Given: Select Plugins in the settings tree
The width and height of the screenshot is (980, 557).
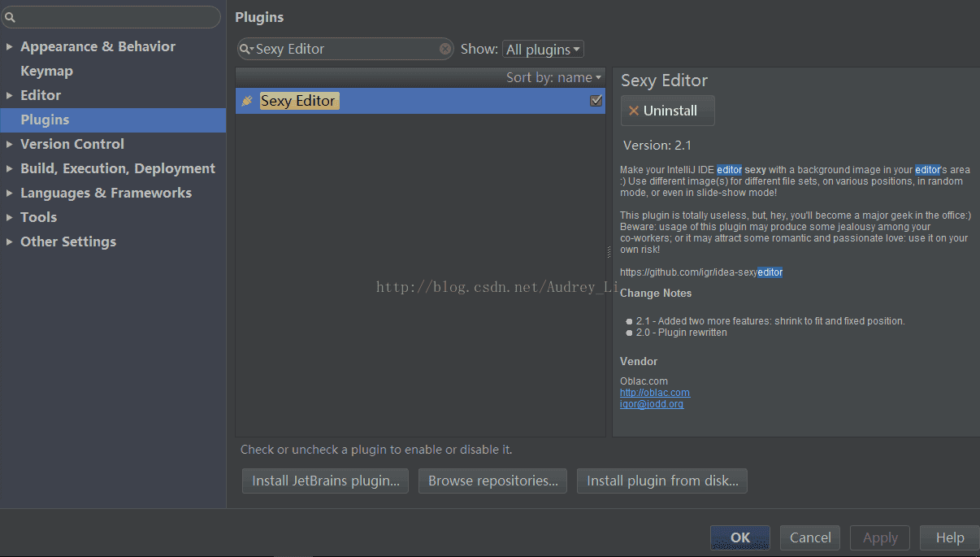Looking at the screenshot, I should click(x=113, y=120).
